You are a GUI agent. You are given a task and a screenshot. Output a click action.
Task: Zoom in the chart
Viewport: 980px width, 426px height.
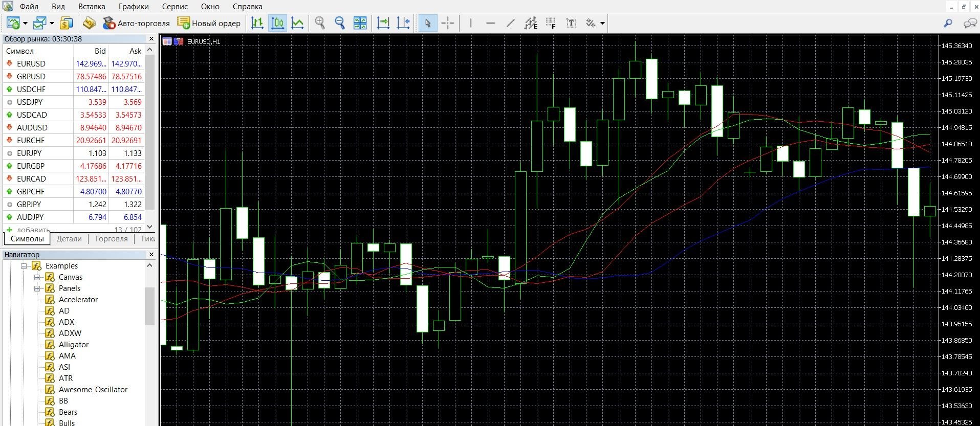[x=320, y=23]
